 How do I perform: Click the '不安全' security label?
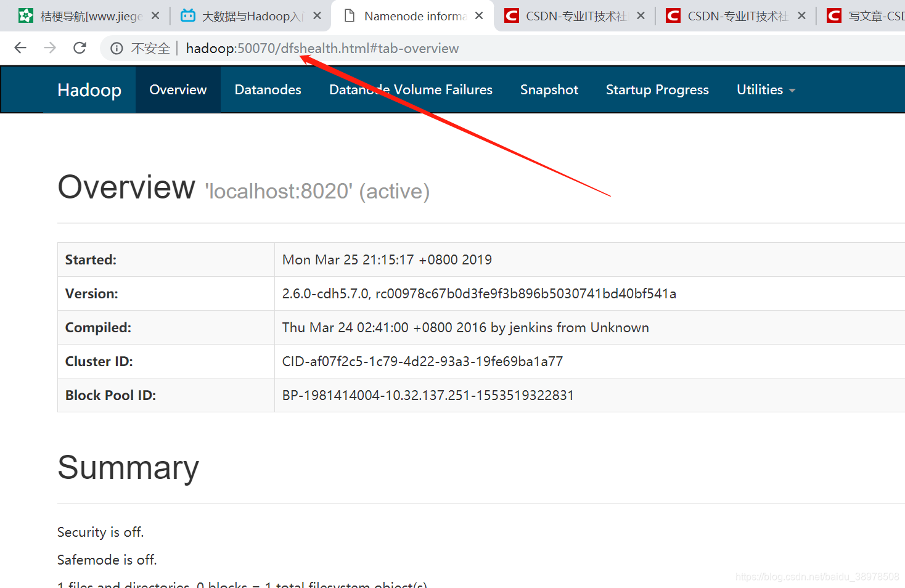pyautogui.click(x=150, y=49)
